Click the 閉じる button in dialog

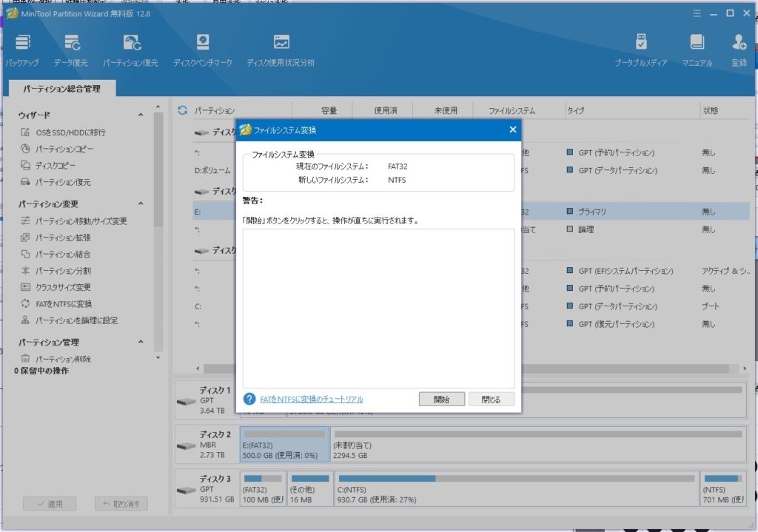pyautogui.click(x=491, y=399)
